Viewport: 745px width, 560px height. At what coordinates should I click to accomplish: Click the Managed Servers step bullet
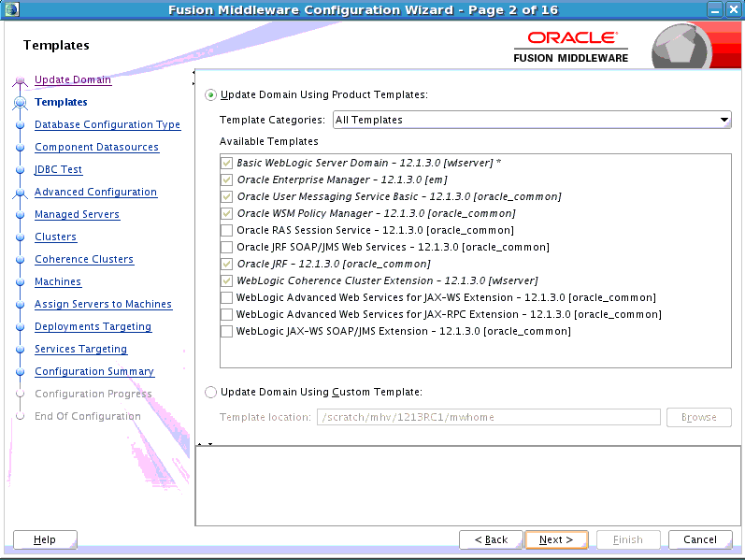[x=20, y=215]
